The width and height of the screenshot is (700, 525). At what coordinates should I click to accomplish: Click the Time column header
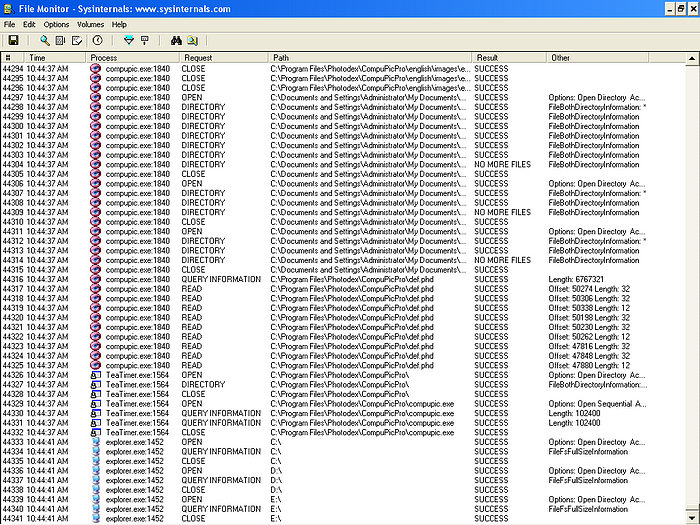(55, 58)
